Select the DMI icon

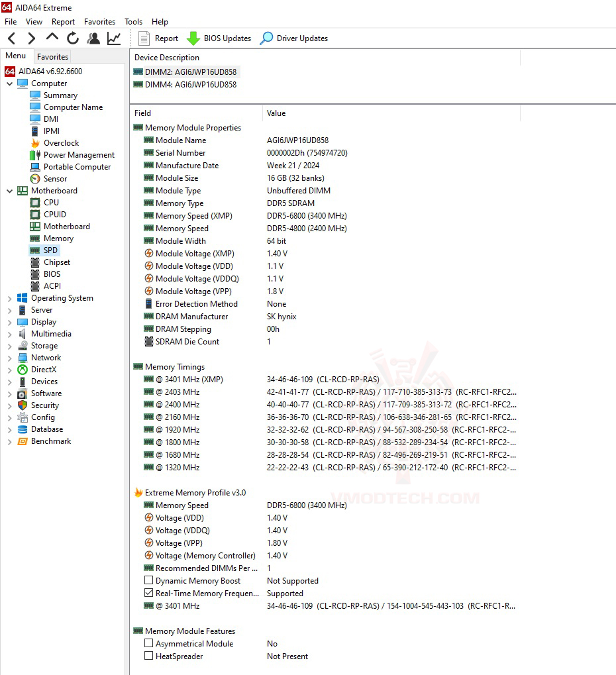pos(35,119)
